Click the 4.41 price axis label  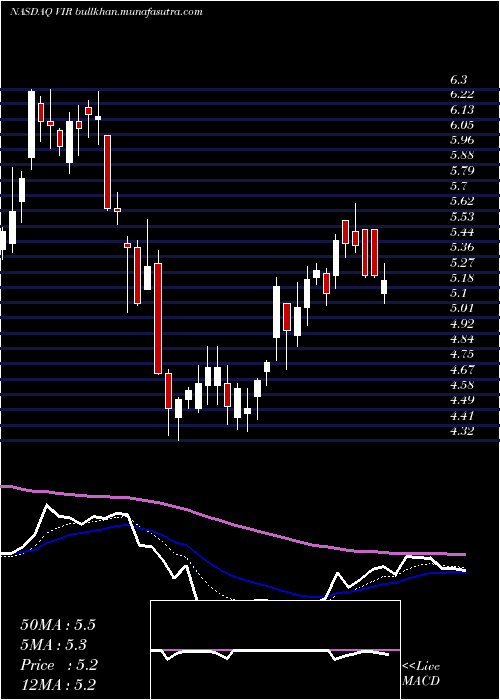(x=462, y=415)
